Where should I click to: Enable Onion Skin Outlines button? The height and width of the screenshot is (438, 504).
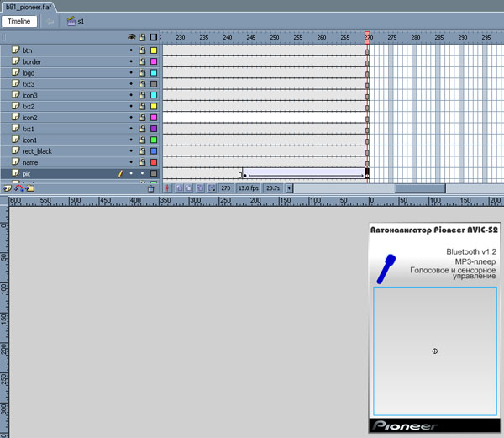[189, 188]
